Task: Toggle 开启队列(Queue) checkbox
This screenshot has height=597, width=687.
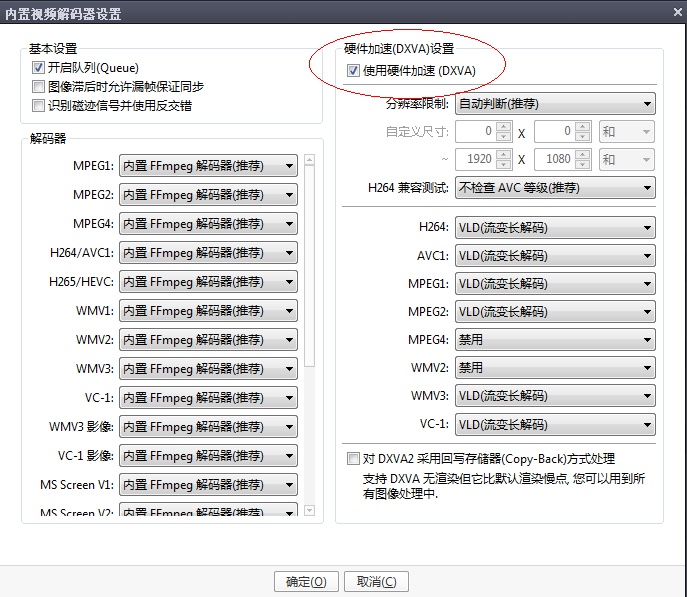Action: (38, 67)
